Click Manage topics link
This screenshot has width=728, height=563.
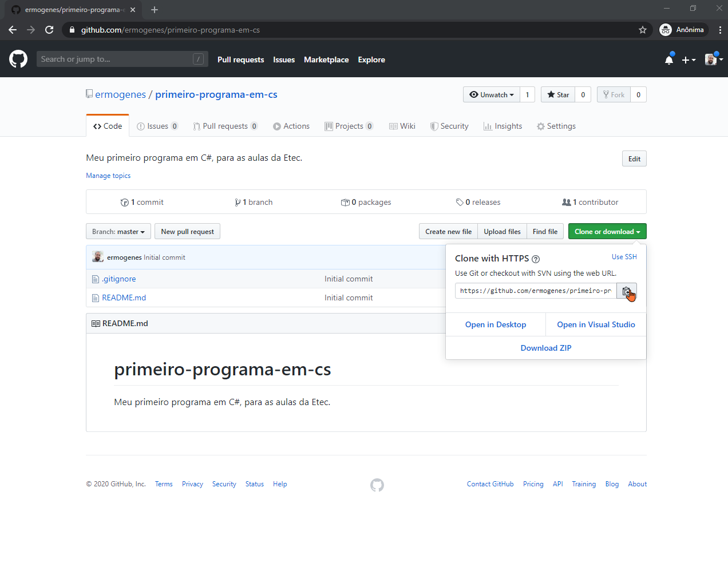pos(108,176)
